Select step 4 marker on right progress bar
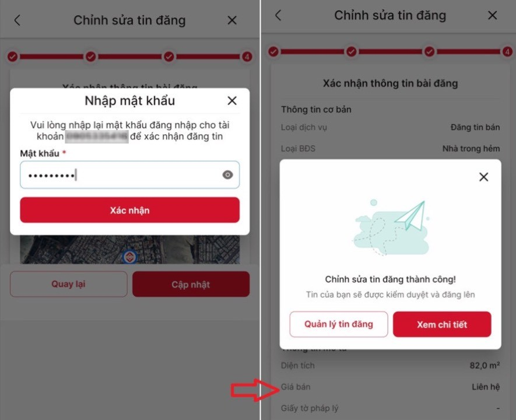This screenshot has height=420, width=516. [507, 52]
